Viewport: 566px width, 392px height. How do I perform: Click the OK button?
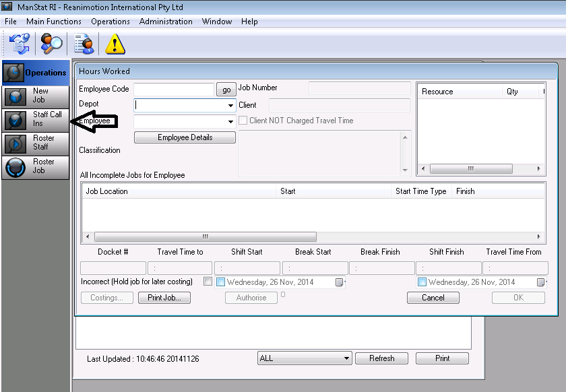click(518, 298)
